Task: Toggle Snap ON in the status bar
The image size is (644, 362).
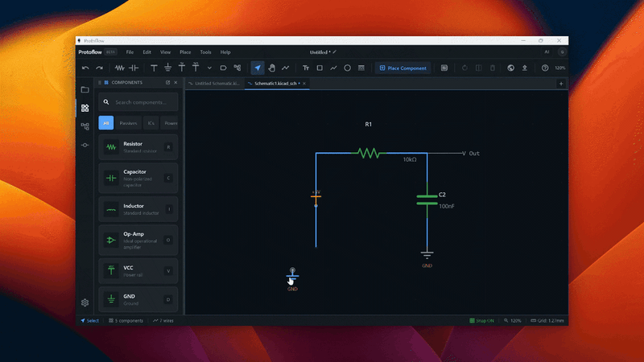Action: [x=481, y=320]
